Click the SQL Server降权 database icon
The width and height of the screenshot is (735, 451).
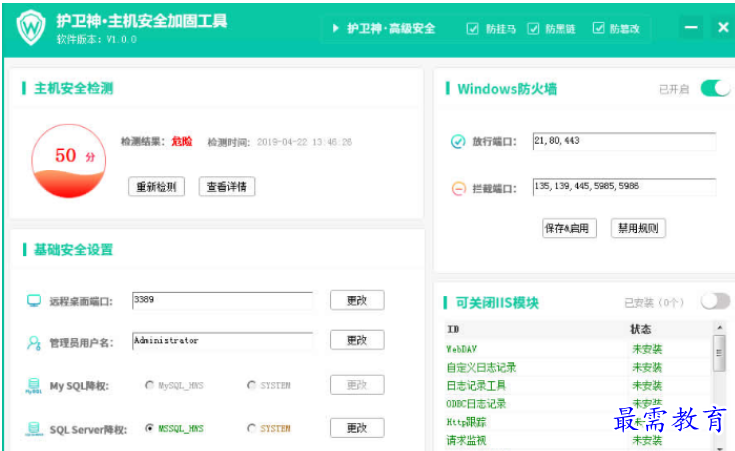[33, 428]
